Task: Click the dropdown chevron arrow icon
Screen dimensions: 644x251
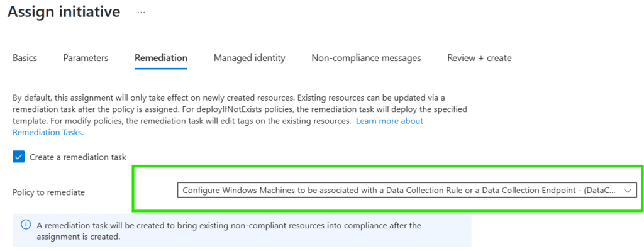Action: (627, 191)
